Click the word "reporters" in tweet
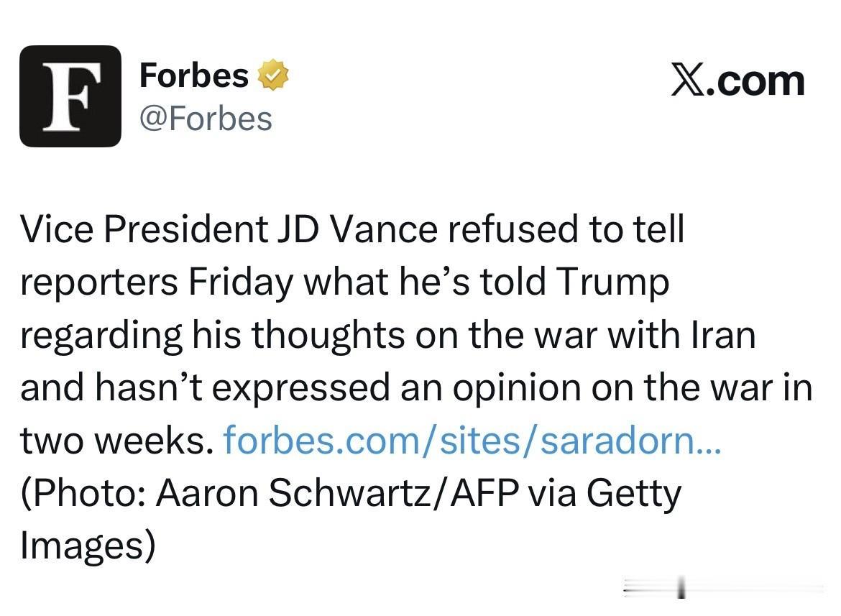Viewport: 841px width, 616px height. pos(100,282)
